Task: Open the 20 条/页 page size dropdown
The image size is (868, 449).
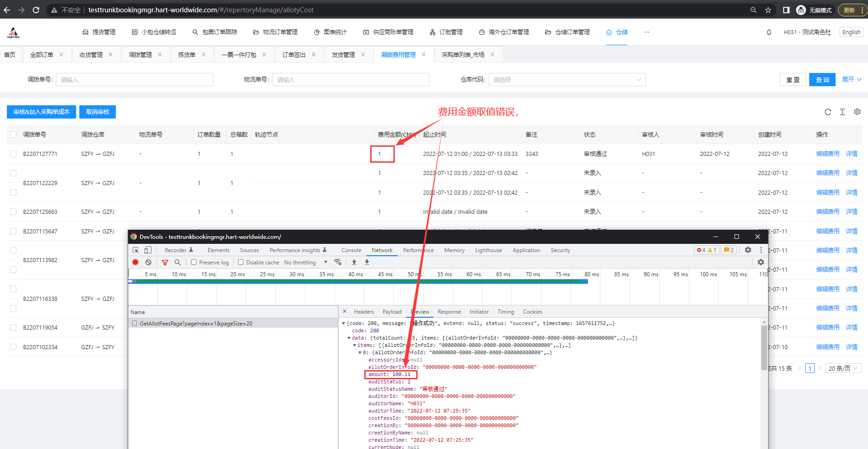Action: pos(843,368)
